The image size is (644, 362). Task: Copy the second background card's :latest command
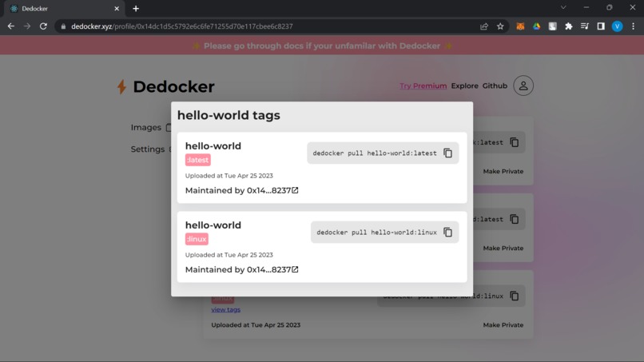(x=515, y=219)
